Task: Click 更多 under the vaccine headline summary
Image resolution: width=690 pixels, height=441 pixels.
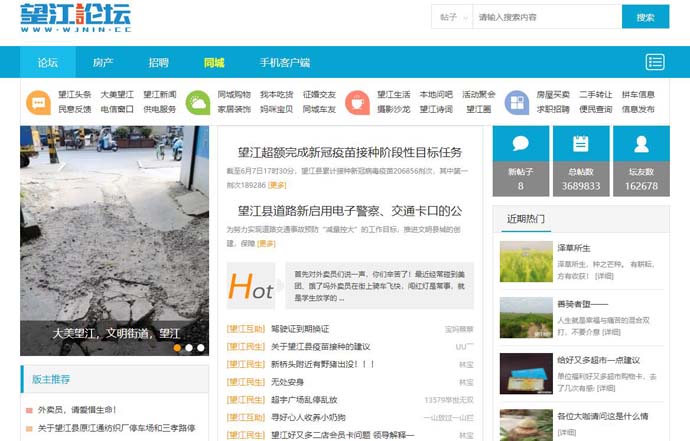Action: coord(277,185)
